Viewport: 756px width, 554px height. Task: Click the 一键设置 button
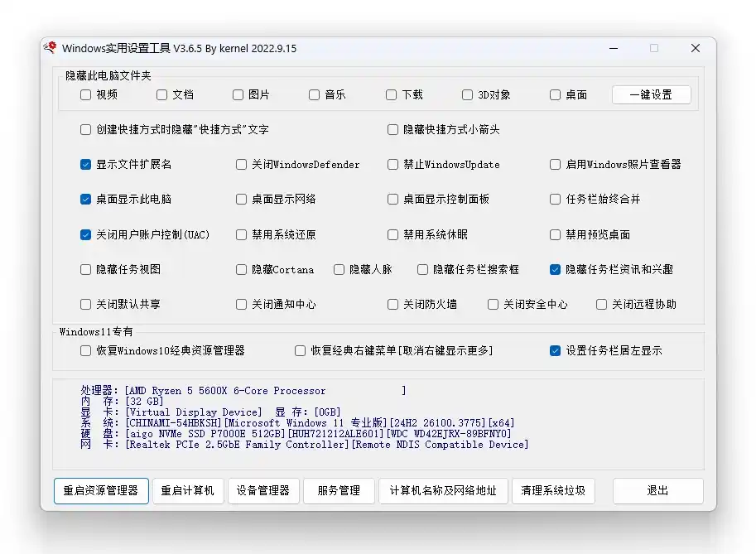coord(652,95)
